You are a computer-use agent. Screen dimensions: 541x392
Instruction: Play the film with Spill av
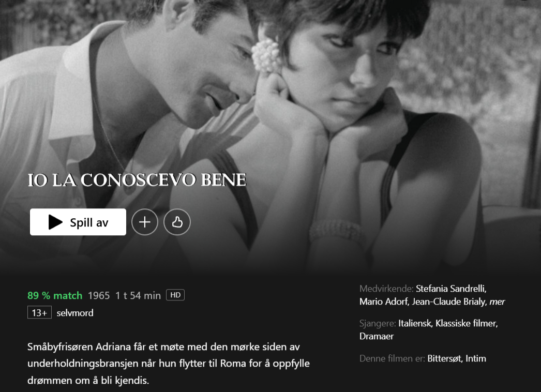(x=78, y=222)
